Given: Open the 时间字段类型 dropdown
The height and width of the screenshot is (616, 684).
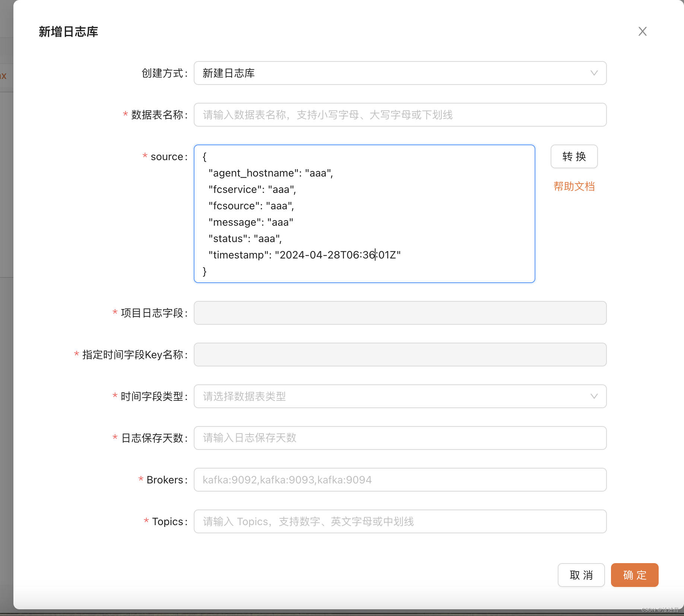Looking at the screenshot, I should point(400,396).
